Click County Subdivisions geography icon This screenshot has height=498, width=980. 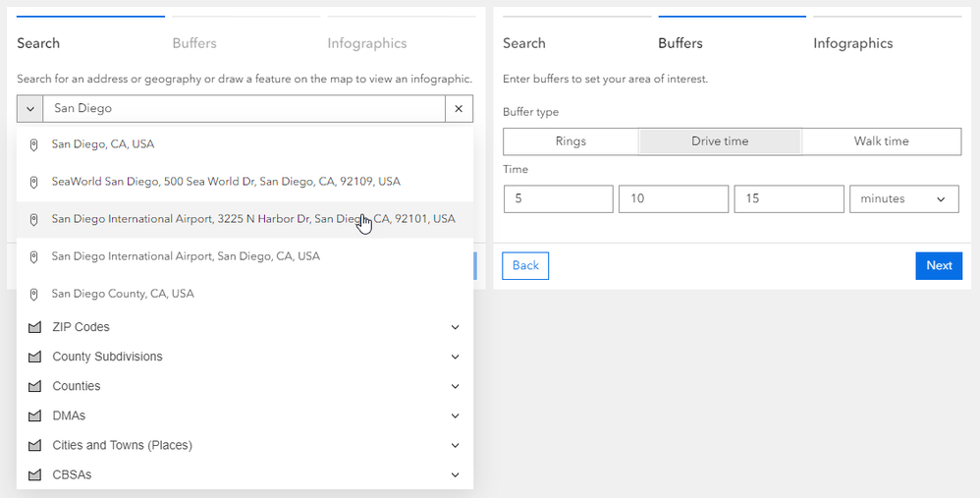(x=35, y=357)
